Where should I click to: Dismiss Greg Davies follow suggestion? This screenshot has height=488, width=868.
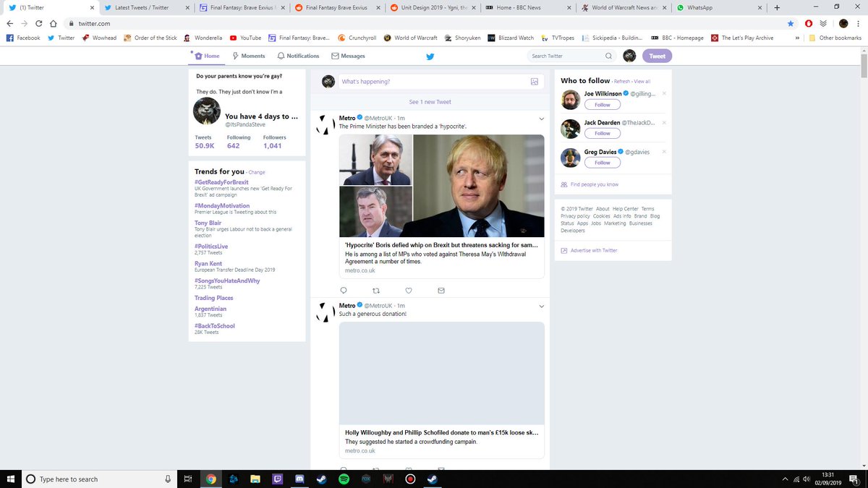click(x=664, y=152)
